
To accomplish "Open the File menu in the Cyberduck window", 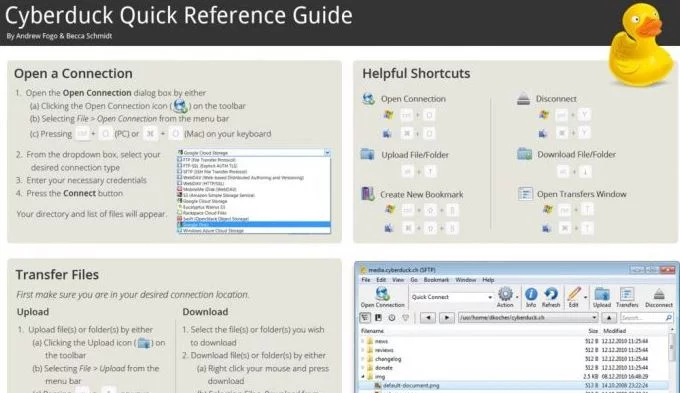I will [x=366, y=280].
